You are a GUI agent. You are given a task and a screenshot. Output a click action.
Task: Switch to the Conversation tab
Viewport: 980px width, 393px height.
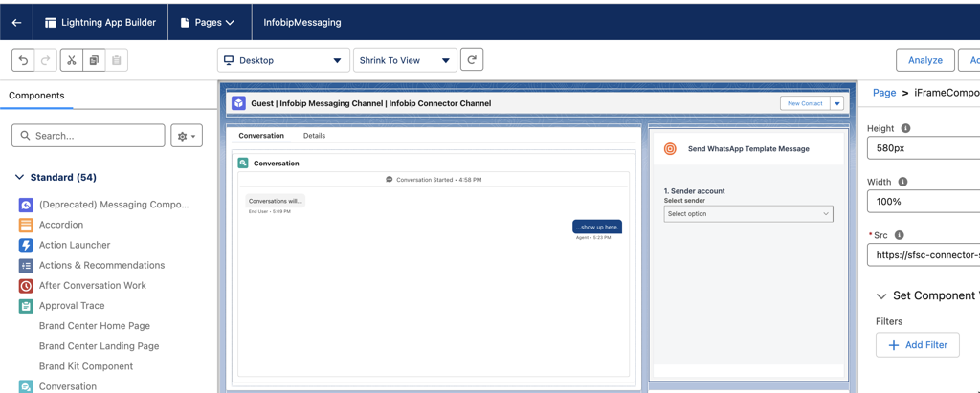click(261, 136)
